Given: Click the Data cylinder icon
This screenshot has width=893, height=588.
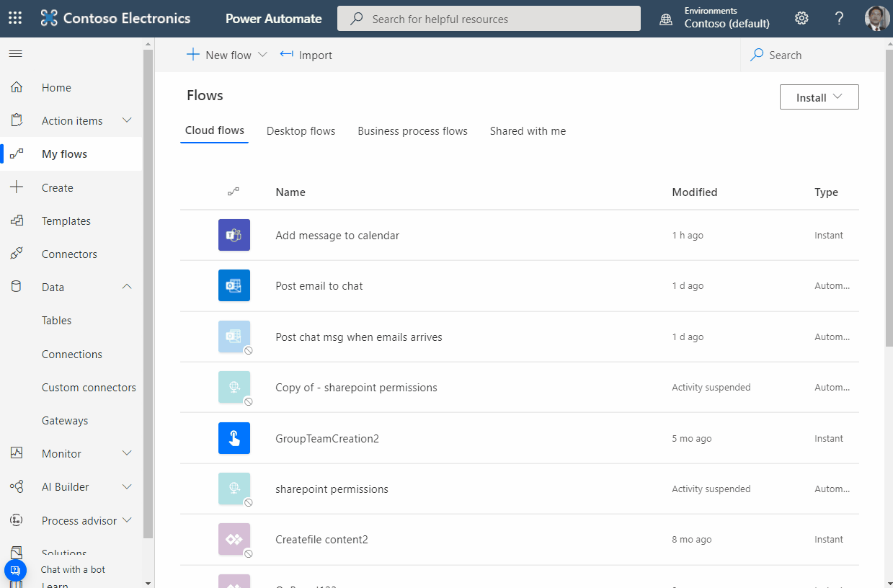Looking at the screenshot, I should [x=17, y=287].
